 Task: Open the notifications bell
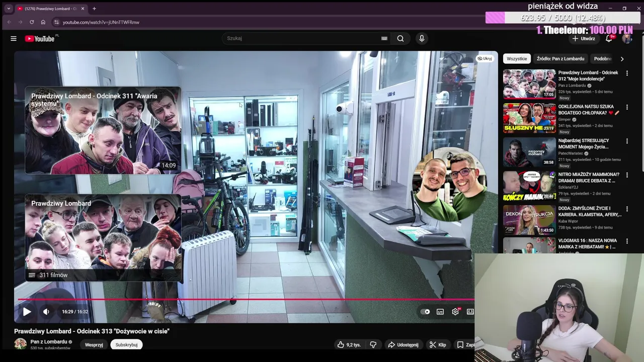(x=609, y=38)
